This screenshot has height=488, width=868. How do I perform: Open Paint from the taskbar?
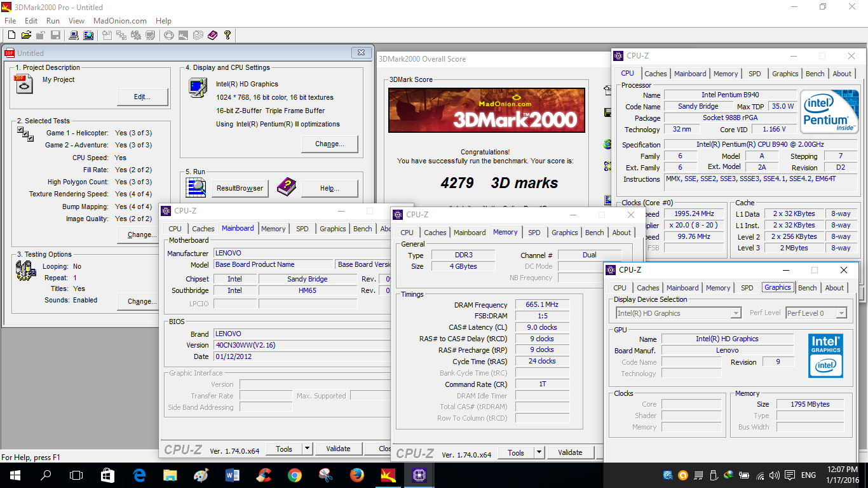[x=201, y=475]
